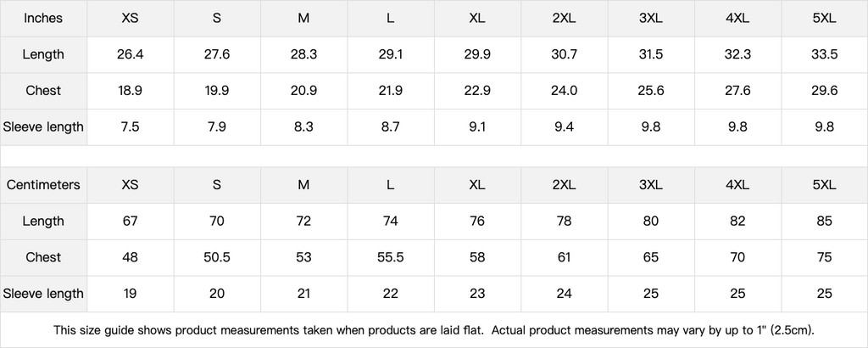Click the 24.0 chest measurement
The image size is (868, 348).
564,91
